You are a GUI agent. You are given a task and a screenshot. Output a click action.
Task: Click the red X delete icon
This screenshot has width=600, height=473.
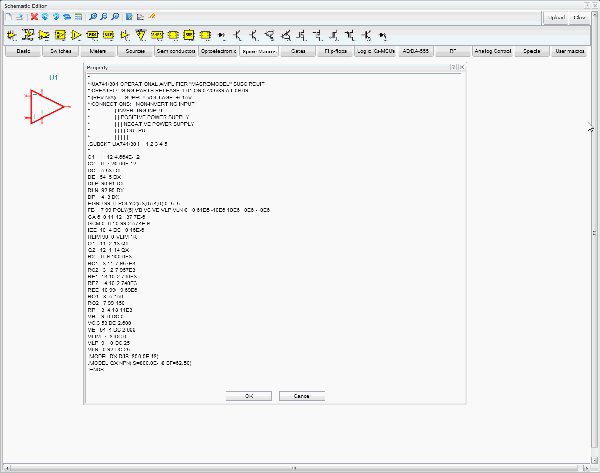tap(34, 17)
